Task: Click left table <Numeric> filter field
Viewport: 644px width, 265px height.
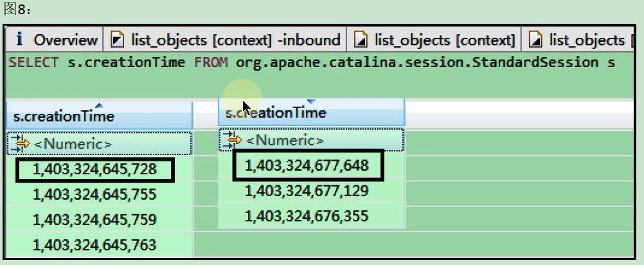Action: 100,144
